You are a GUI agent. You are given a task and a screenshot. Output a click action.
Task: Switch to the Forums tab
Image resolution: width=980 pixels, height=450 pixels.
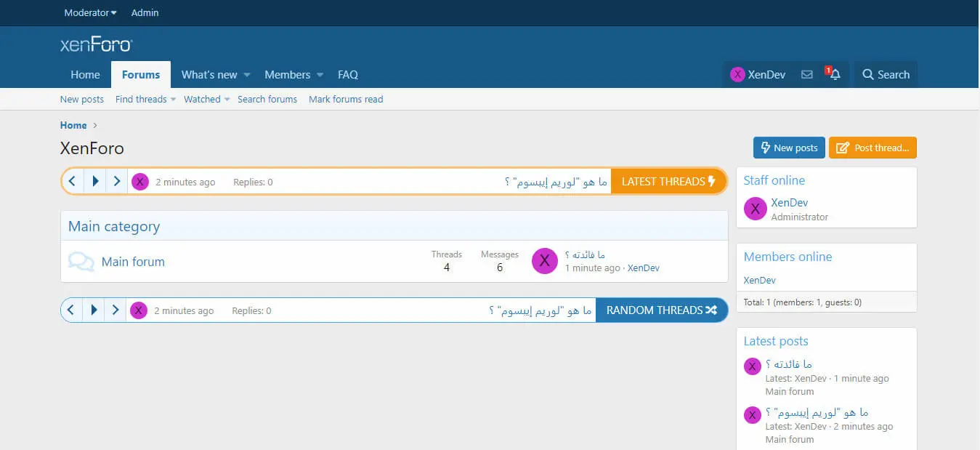[x=141, y=75]
